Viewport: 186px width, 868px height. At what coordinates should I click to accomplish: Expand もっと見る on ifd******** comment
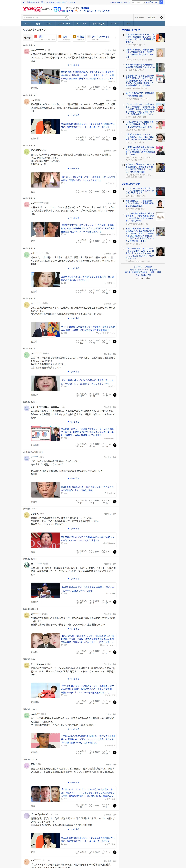tap(73, 318)
